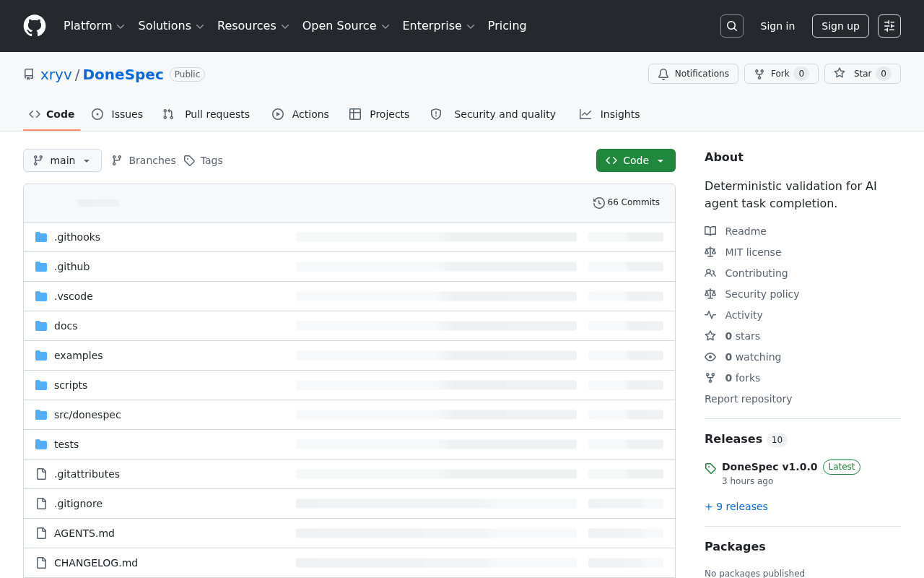Click the pulse icon beside Activity
The height and width of the screenshot is (578, 924).
click(710, 315)
